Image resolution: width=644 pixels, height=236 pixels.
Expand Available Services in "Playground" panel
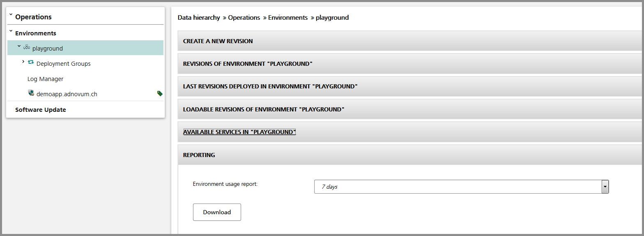411,132
